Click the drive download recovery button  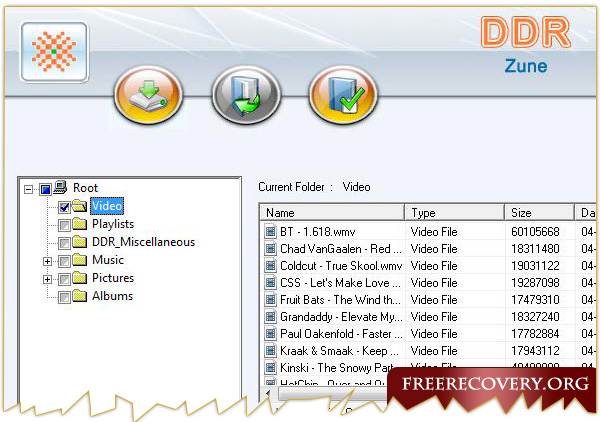point(148,94)
